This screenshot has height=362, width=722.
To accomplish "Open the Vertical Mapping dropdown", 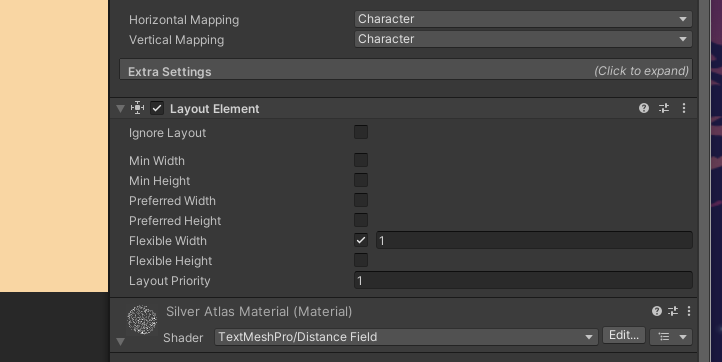I will 523,39.
